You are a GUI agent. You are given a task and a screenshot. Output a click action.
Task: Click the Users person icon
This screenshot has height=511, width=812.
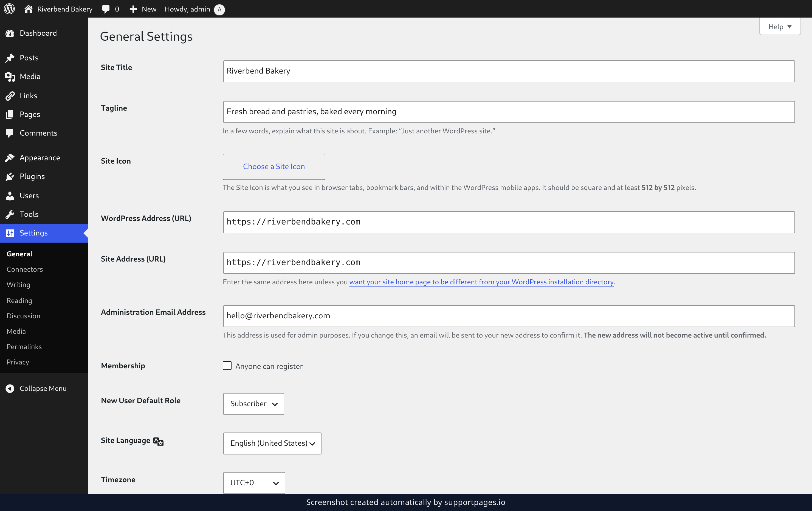[x=10, y=196]
